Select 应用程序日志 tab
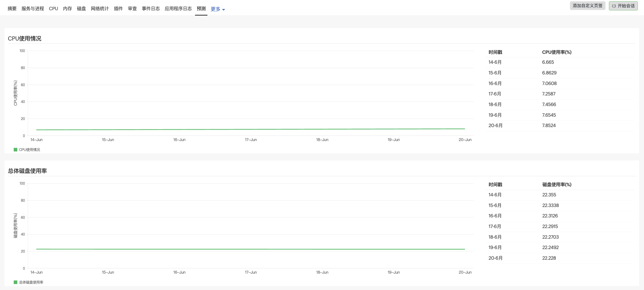Screen dimensions: 644x290 coord(178,9)
